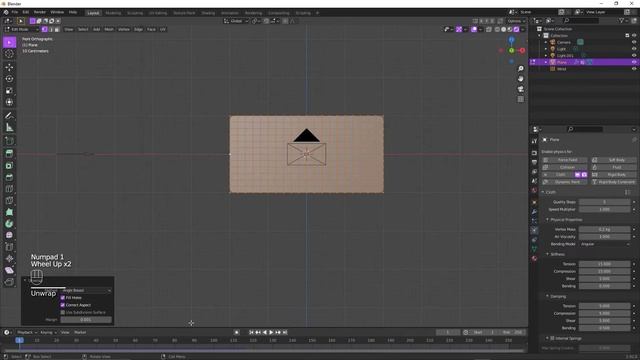Viewport: 640px width, 360px height.
Task: Select the Smooth tool
Action: coord(9,235)
